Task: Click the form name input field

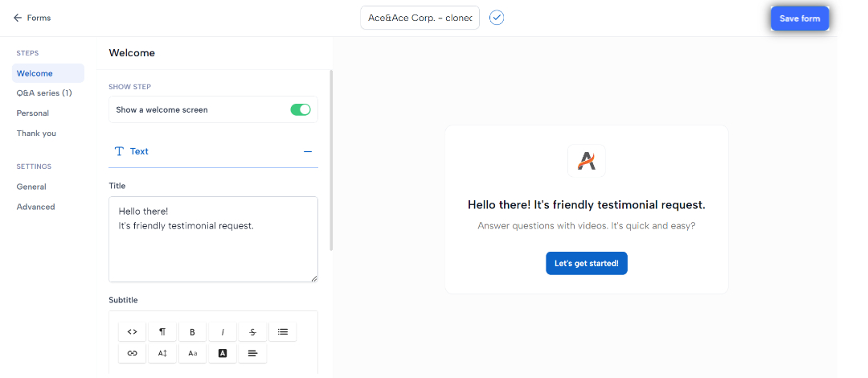Action: (420, 18)
